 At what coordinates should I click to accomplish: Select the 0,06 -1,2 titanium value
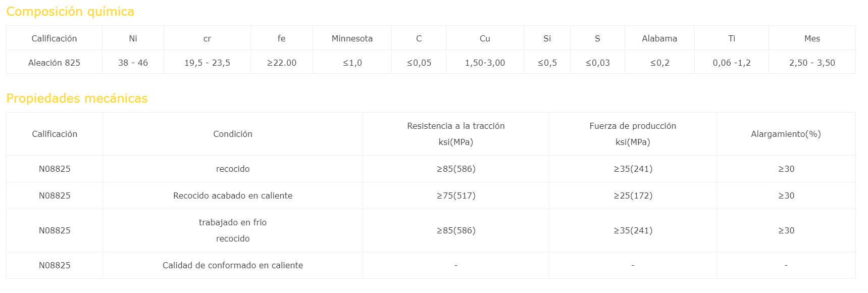(x=732, y=63)
